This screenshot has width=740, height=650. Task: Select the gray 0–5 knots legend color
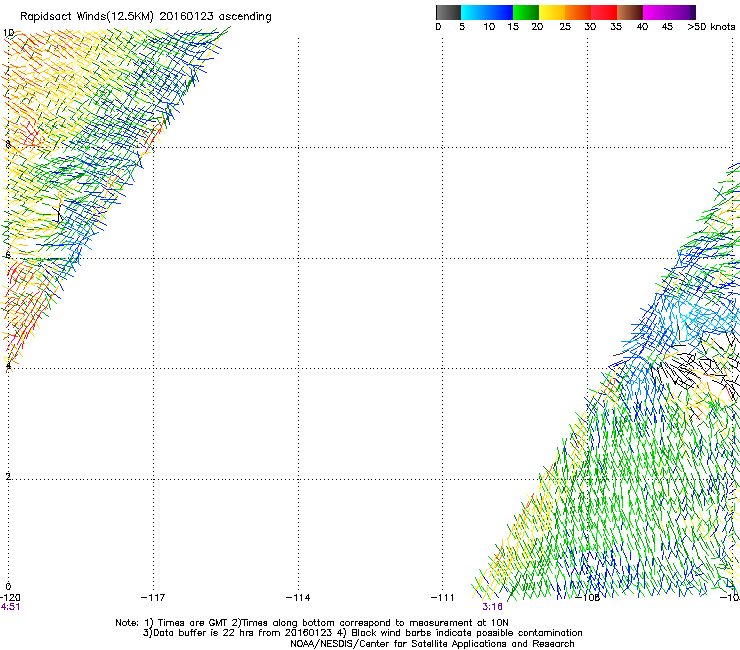448,12
